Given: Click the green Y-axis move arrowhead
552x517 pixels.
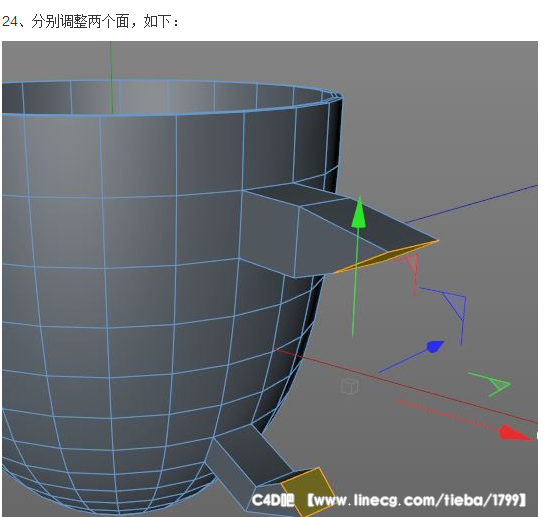Looking at the screenshot, I should coord(359,212).
